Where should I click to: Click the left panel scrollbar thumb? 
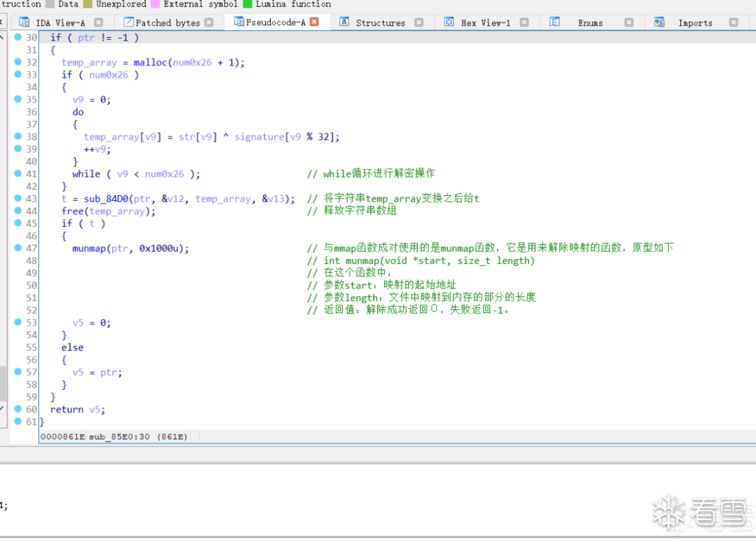click(x=3, y=384)
